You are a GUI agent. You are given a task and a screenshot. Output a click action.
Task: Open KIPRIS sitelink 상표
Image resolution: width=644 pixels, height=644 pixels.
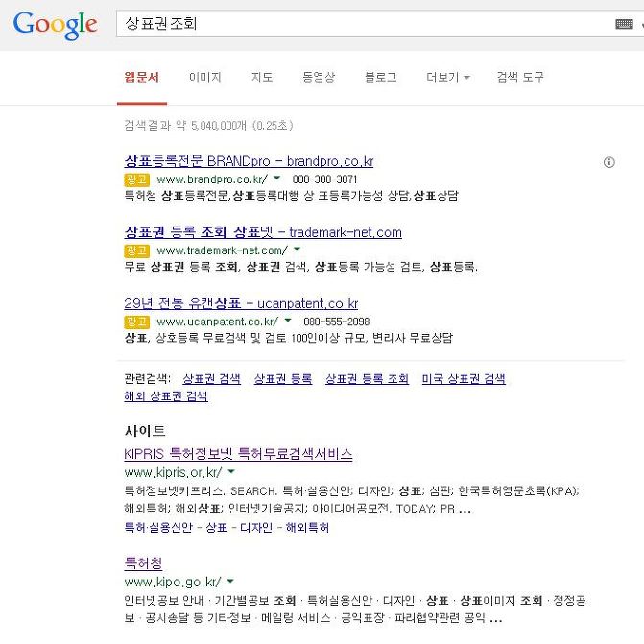[x=216, y=527]
